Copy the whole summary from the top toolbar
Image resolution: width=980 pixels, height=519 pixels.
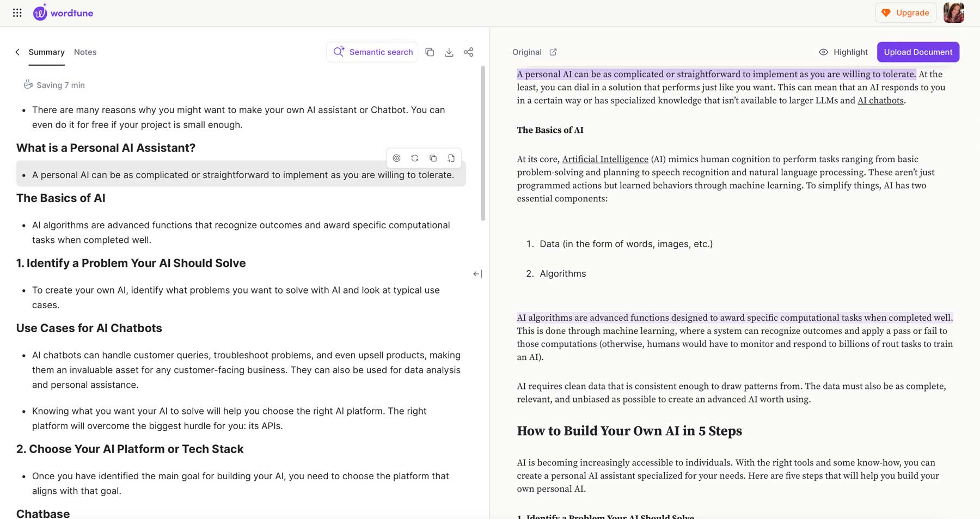pos(430,52)
